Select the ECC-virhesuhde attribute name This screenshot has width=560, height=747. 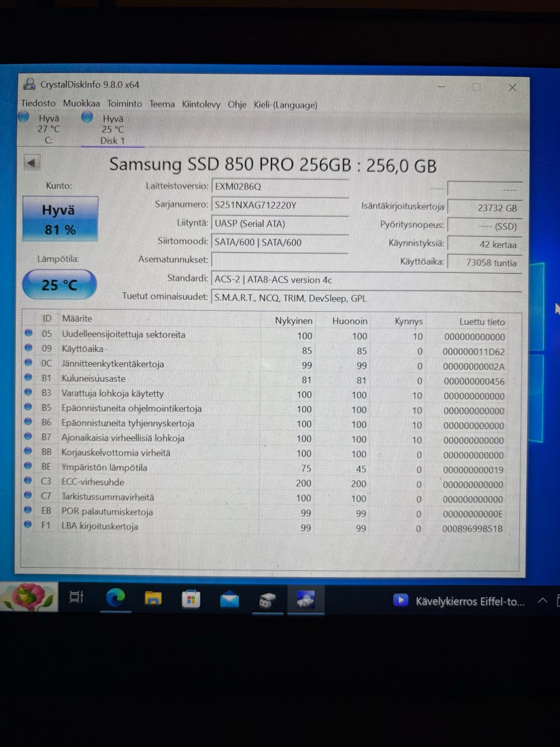93,481
